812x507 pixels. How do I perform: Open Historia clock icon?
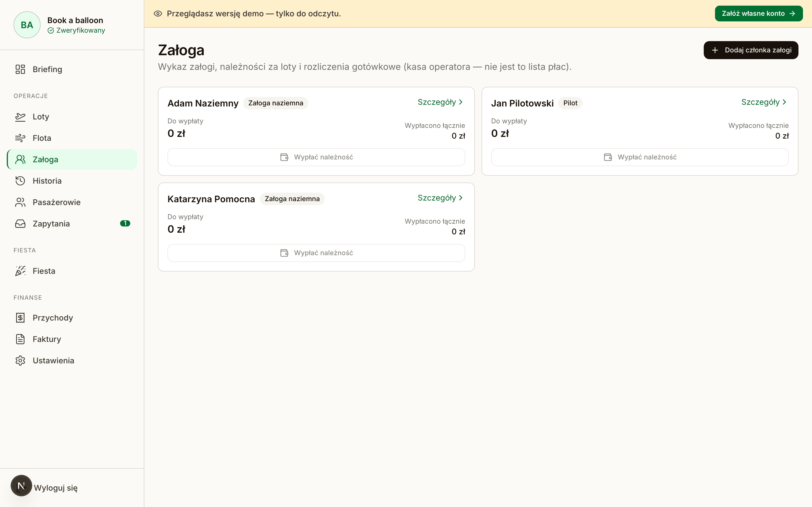click(x=20, y=181)
